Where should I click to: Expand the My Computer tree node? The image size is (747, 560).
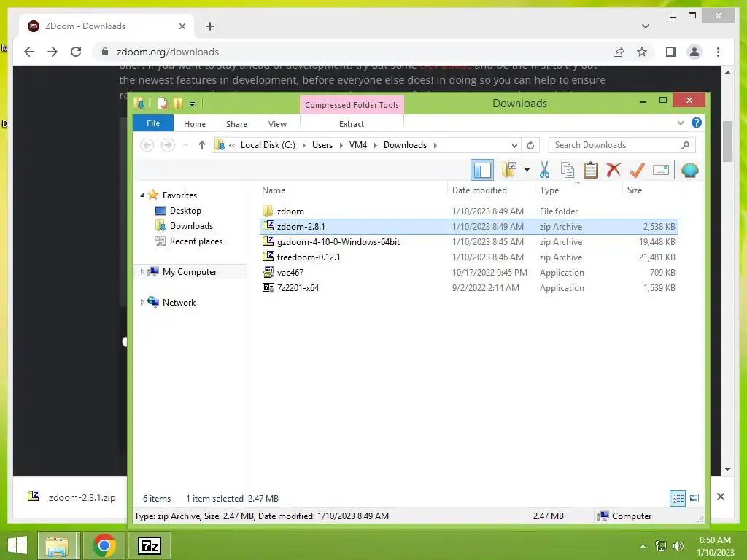coord(142,271)
